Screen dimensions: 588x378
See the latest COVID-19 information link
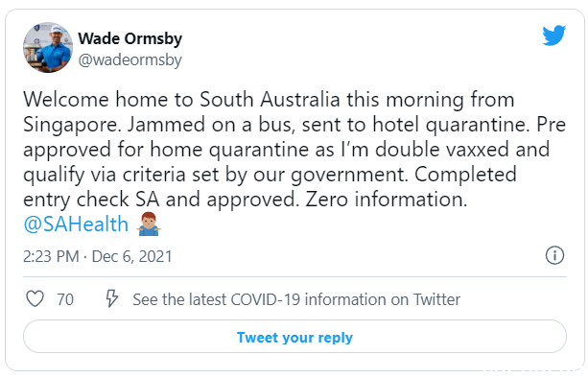click(x=296, y=299)
